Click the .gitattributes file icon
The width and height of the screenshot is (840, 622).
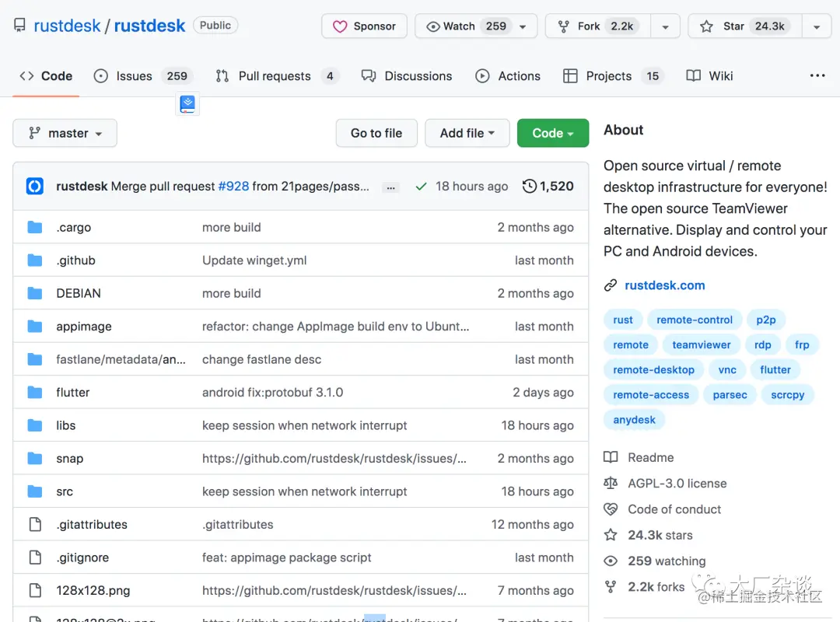pos(35,525)
